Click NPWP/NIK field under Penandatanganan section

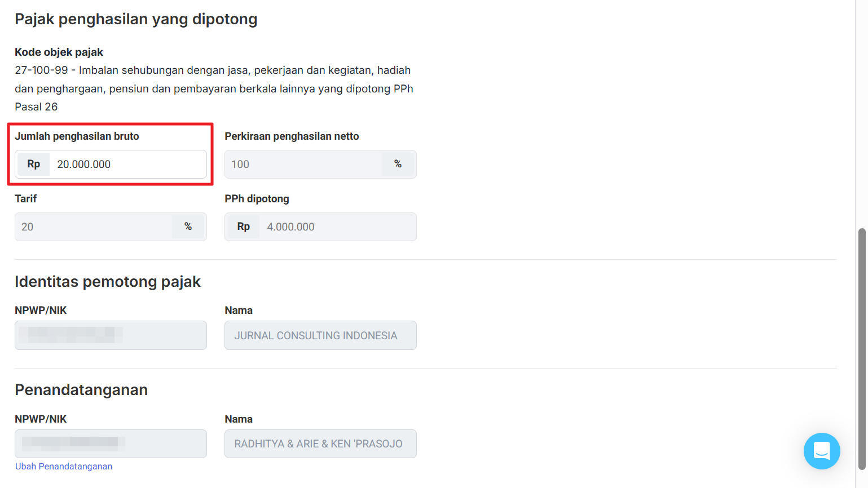(x=111, y=444)
